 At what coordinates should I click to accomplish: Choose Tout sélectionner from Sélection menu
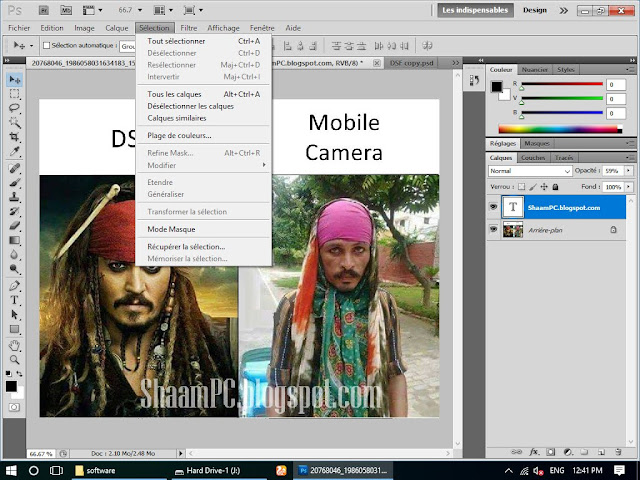(203, 41)
